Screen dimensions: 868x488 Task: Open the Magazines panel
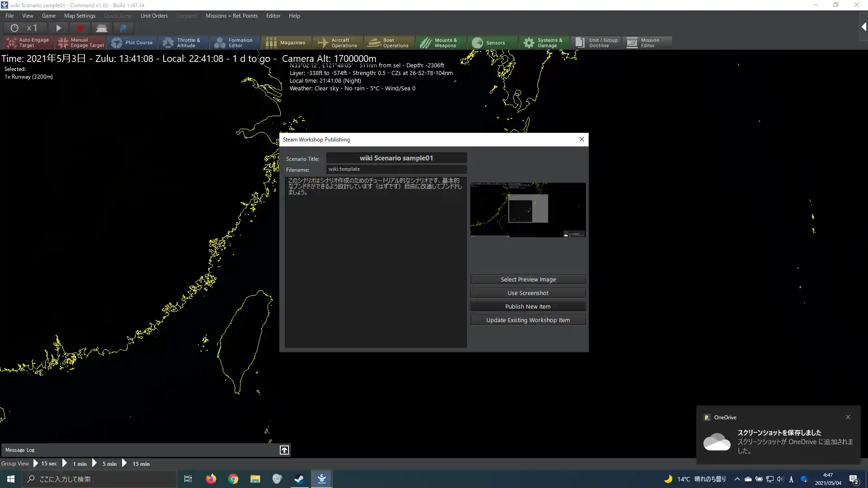tap(286, 42)
